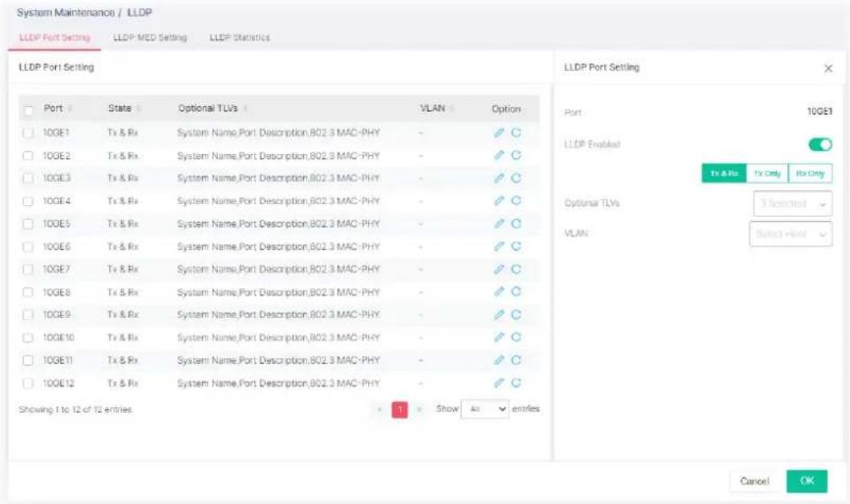The width and height of the screenshot is (850, 504).
Task: Reset port 10GE7 with circular arrow icon
Action: tap(516, 270)
